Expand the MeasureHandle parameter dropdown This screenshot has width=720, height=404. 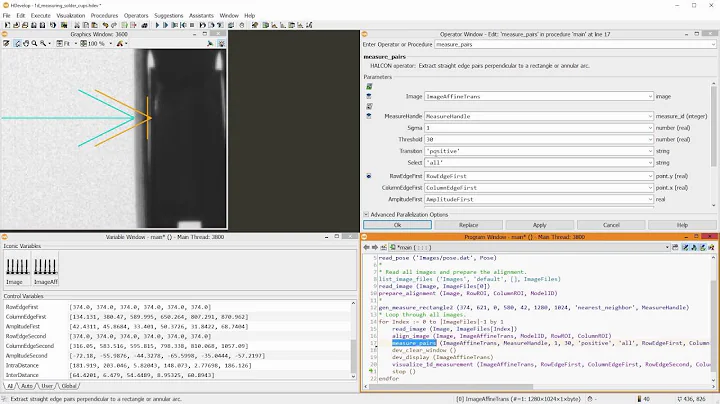tap(650, 116)
